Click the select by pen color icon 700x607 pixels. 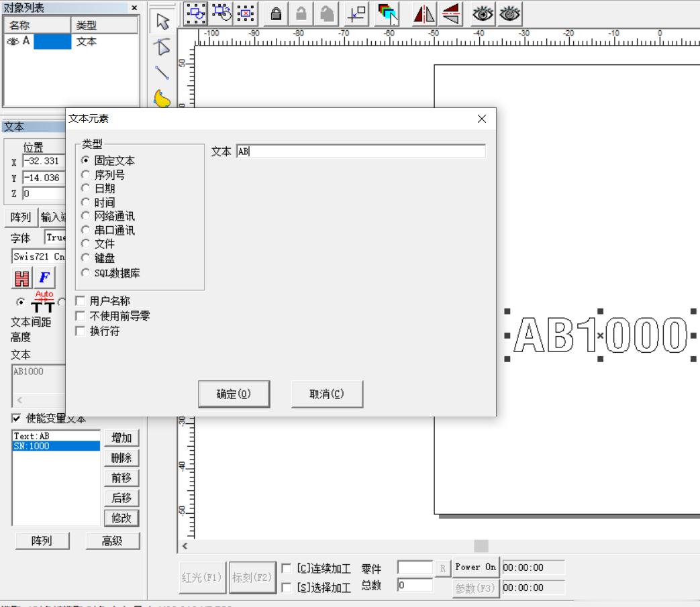[x=387, y=14]
